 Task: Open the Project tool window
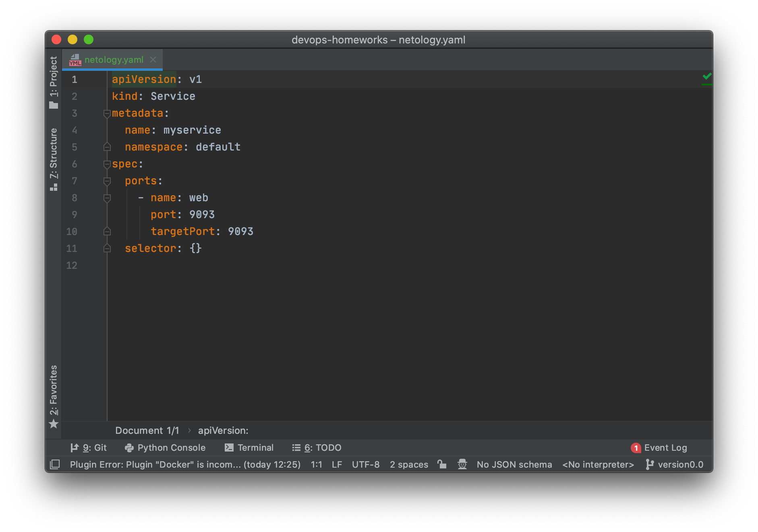[x=54, y=82]
